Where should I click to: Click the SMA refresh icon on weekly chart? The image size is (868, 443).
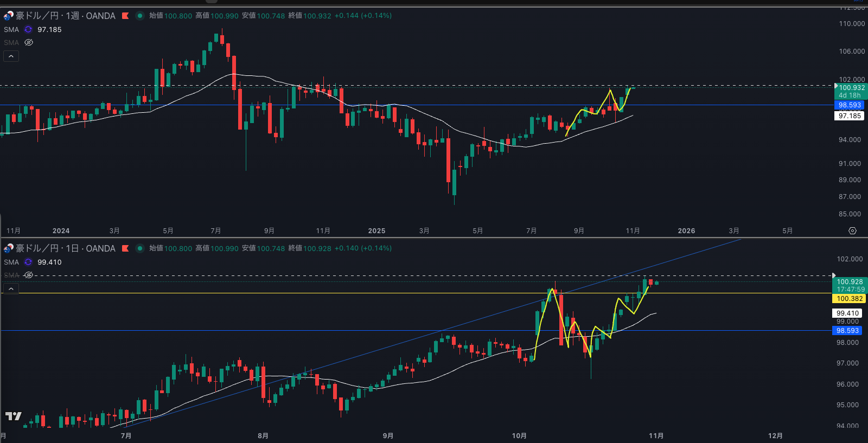(28, 30)
